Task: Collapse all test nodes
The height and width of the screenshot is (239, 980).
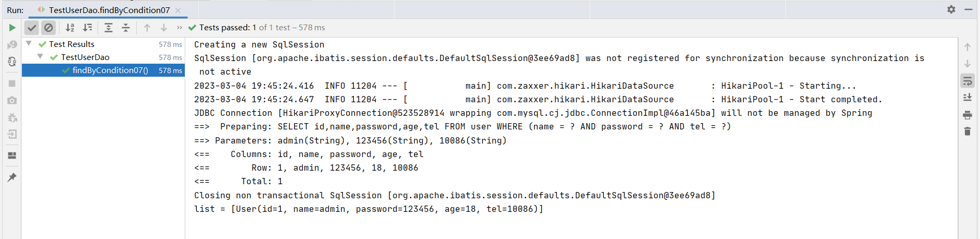Action: coord(126,28)
